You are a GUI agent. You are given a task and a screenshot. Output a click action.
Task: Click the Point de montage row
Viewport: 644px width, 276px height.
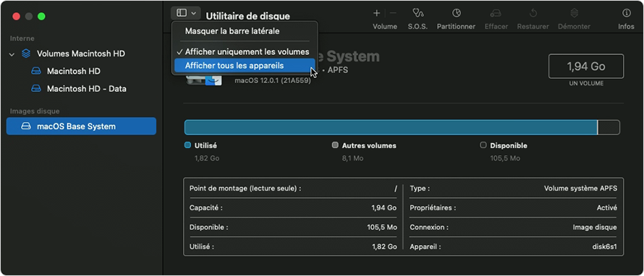pos(293,189)
